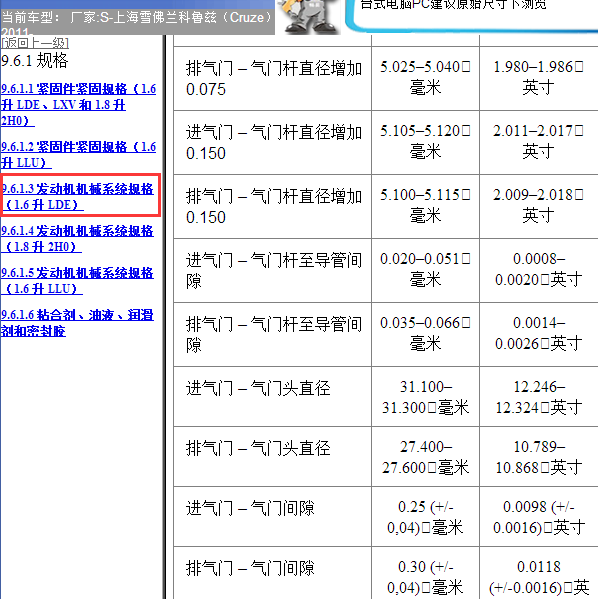Select value 0.0098 (+/-0.0016) 英寸

point(538,517)
